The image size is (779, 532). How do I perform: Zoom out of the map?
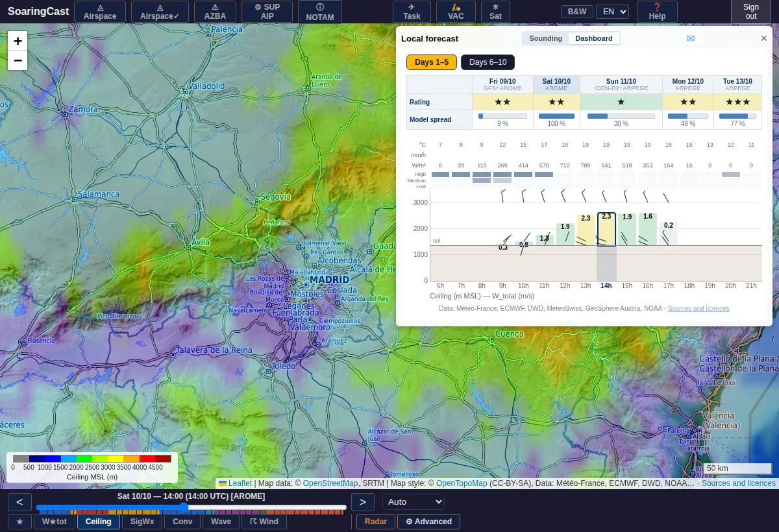coord(18,60)
